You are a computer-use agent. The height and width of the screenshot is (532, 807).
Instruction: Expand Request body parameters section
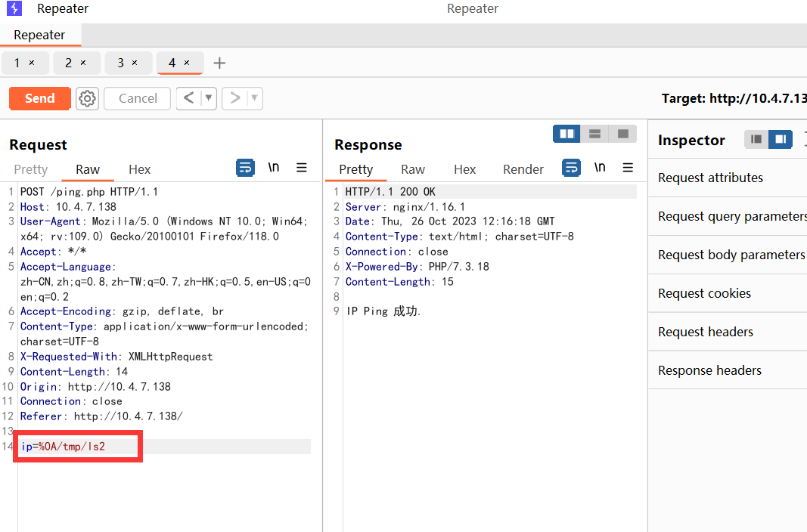(x=728, y=255)
